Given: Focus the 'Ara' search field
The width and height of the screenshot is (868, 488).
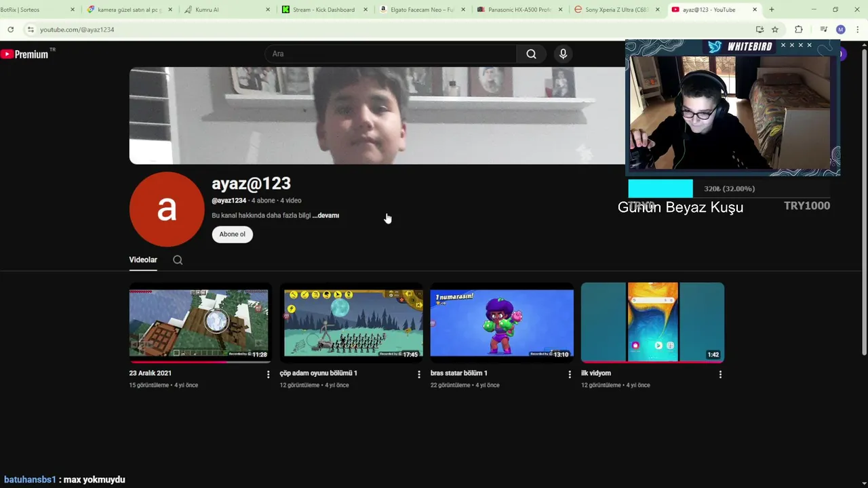Looking at the screenshot, I should [391, 54].
